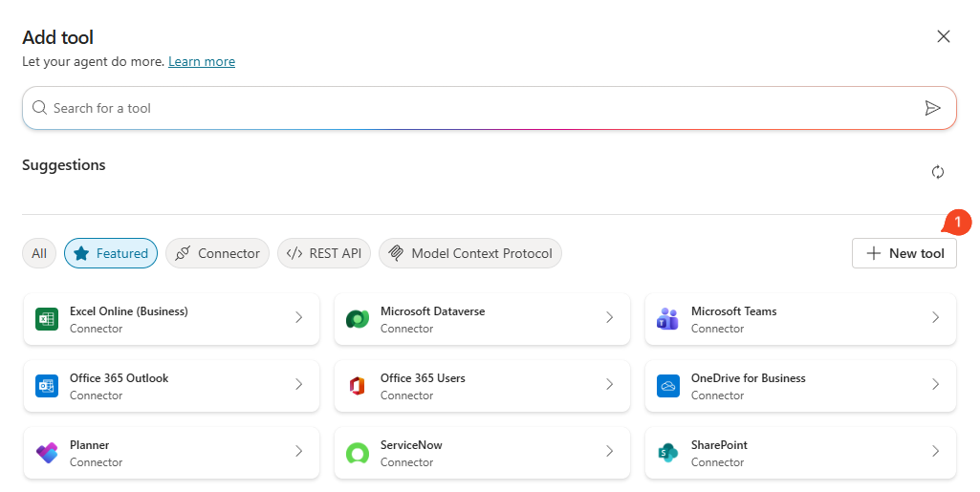Choose the Office 365 Outlook icon
This screenshot has width=980, height=492.
click(47, 386)
